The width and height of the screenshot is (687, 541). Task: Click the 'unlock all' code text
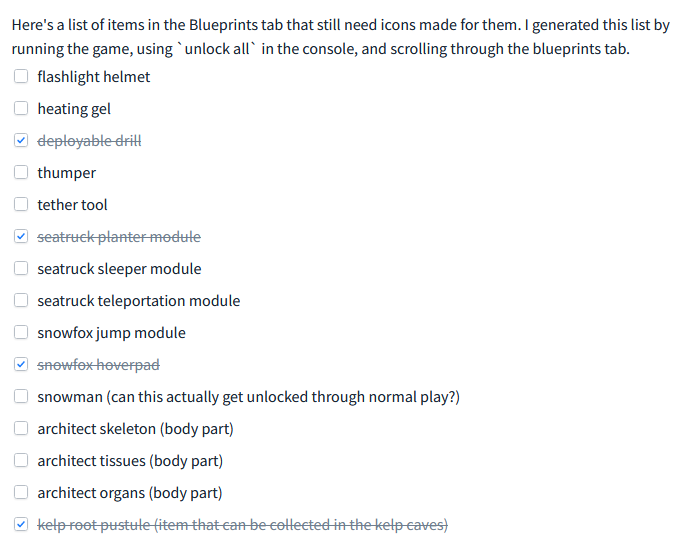click(216, 49)
